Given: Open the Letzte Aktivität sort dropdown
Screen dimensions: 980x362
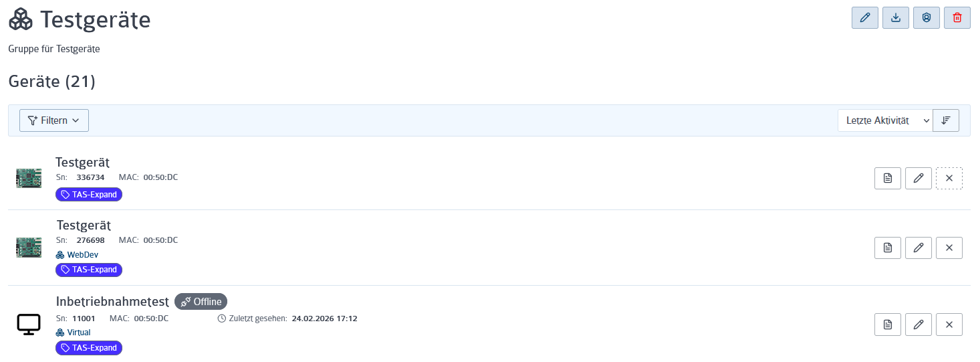Looking at the screenshot, I should [x=885, y=120].
